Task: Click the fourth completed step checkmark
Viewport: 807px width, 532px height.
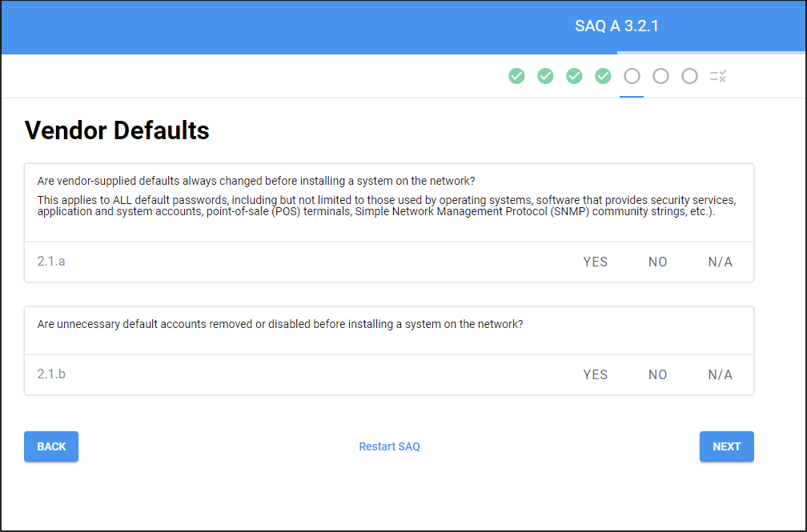Action: (x=603, y=76)
